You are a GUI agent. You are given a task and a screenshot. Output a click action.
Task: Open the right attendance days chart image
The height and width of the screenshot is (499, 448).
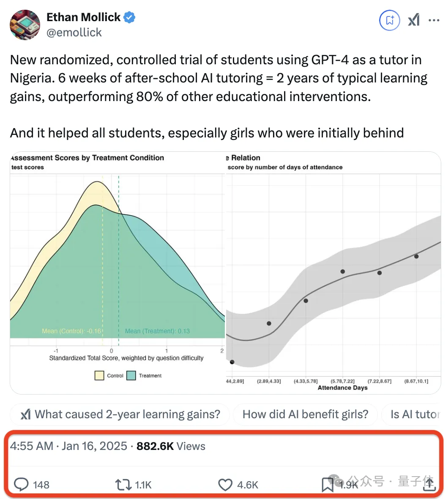pos(334,271)
